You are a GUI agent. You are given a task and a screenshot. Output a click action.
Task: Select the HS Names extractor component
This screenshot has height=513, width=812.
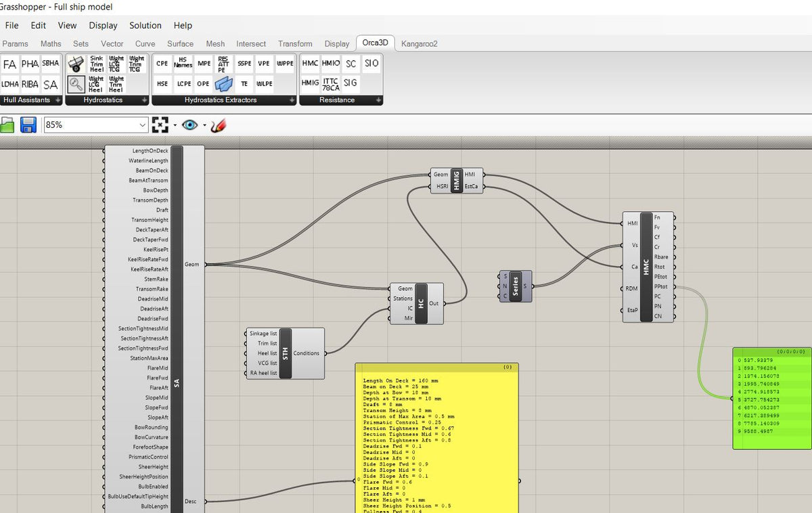183,64
